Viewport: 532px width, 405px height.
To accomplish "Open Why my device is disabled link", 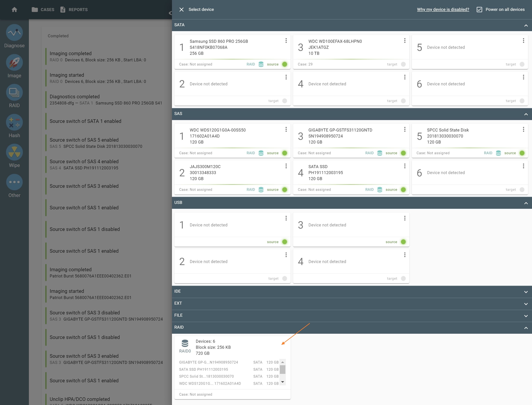I will coord(443,9).
